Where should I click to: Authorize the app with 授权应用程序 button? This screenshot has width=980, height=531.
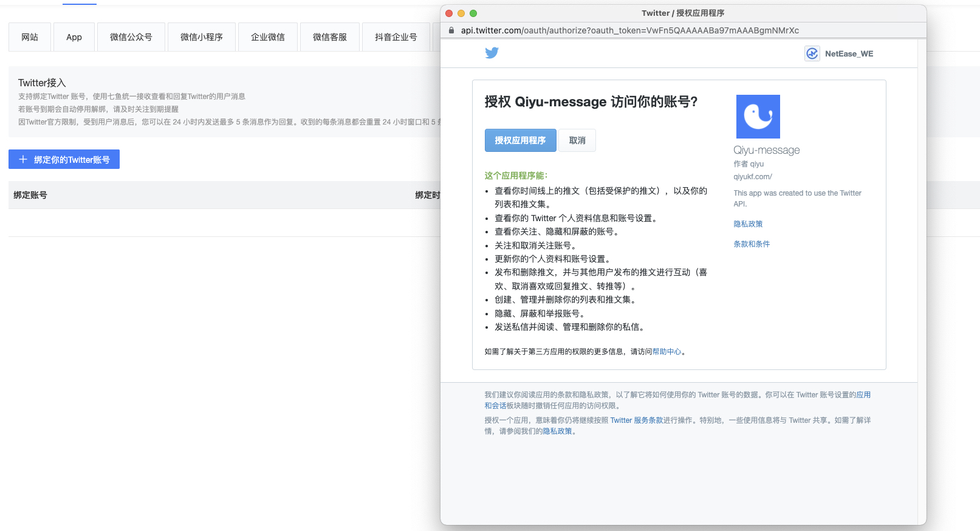click(520, 140)
